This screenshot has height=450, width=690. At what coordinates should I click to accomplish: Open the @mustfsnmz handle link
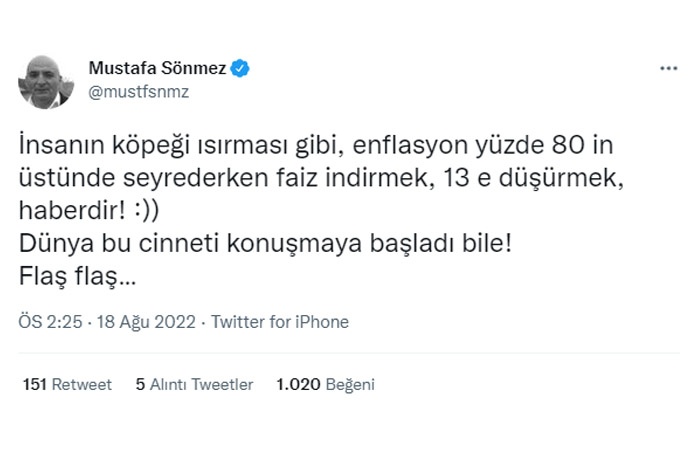(139, 92)
